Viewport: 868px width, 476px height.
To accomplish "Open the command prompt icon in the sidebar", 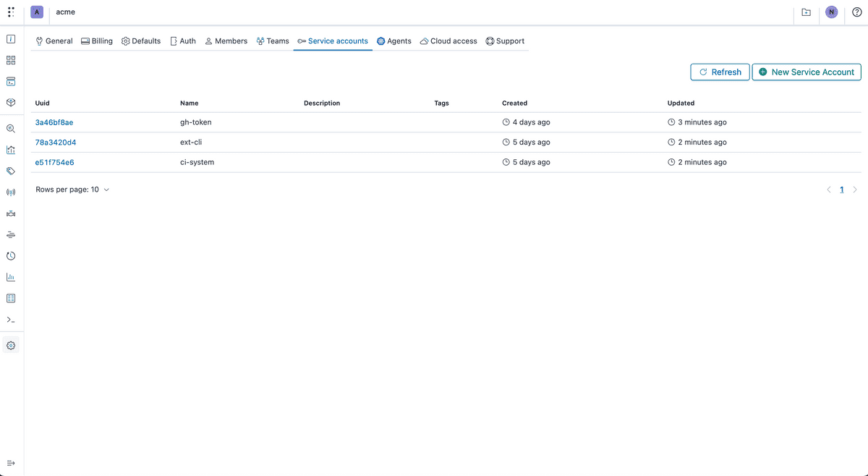I will click(11, 319).
